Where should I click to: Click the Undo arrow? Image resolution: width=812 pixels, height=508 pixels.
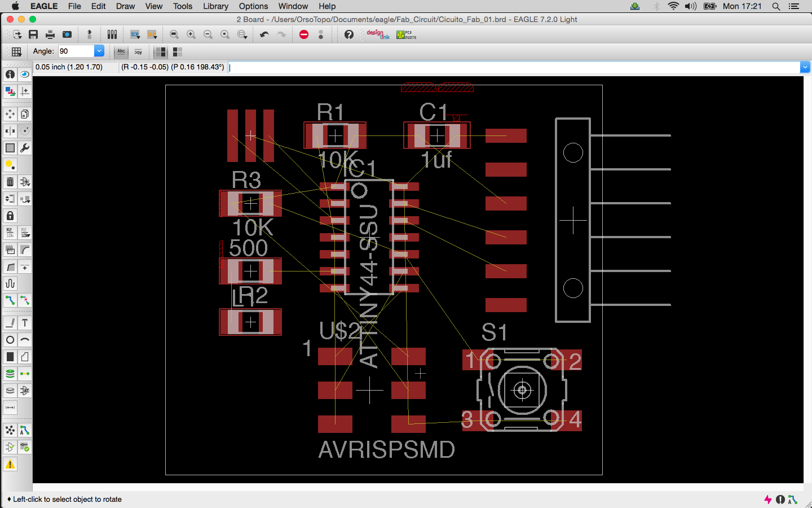tap(264, 34)
